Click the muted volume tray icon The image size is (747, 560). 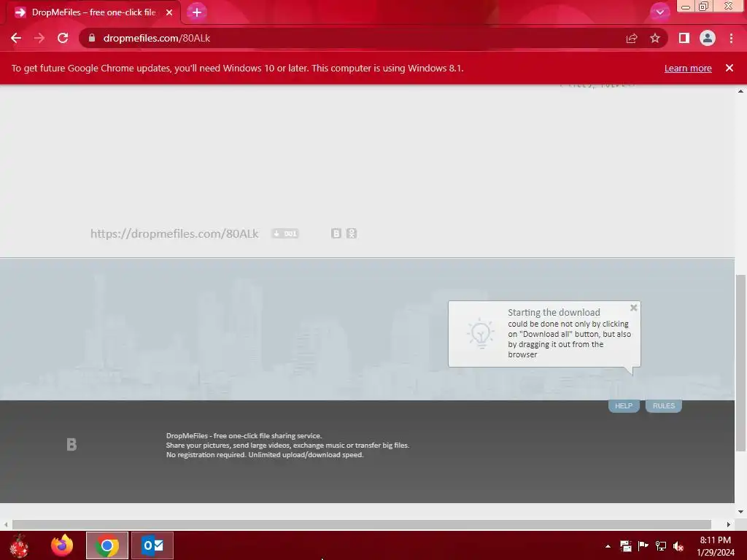678,546
